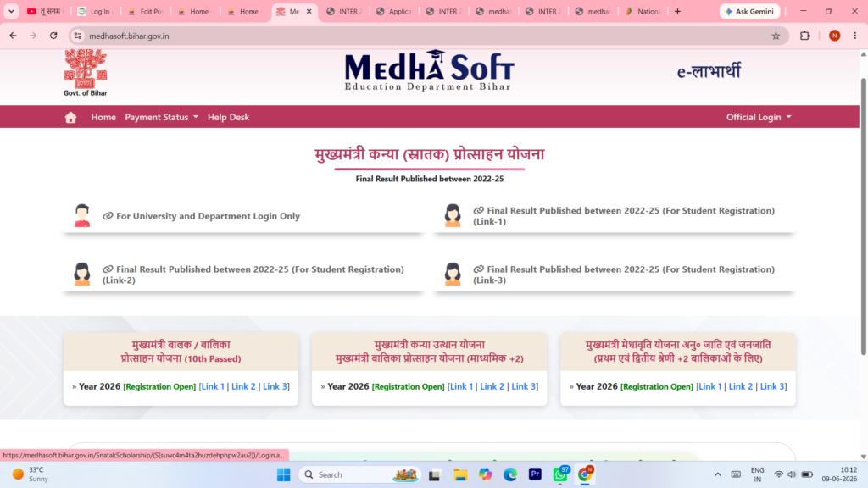Expand the Official Login dropdown
Image resolution: width=868 pixels, height=488 pixels.
759,117
